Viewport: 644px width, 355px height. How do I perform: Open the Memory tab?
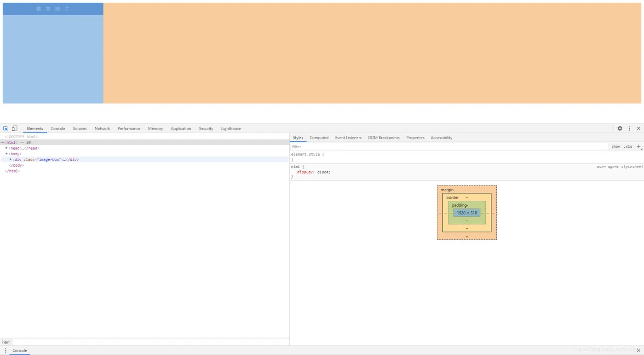point(155,128)
